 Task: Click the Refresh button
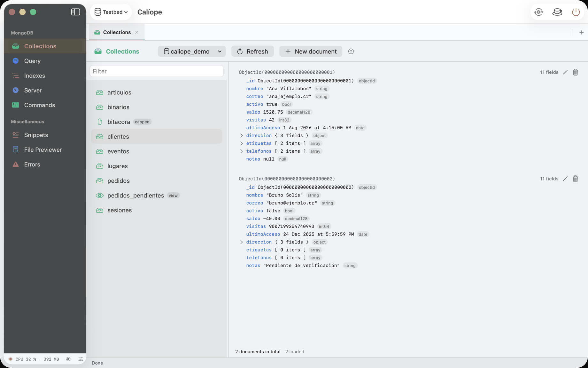click(x=252, y=52)
